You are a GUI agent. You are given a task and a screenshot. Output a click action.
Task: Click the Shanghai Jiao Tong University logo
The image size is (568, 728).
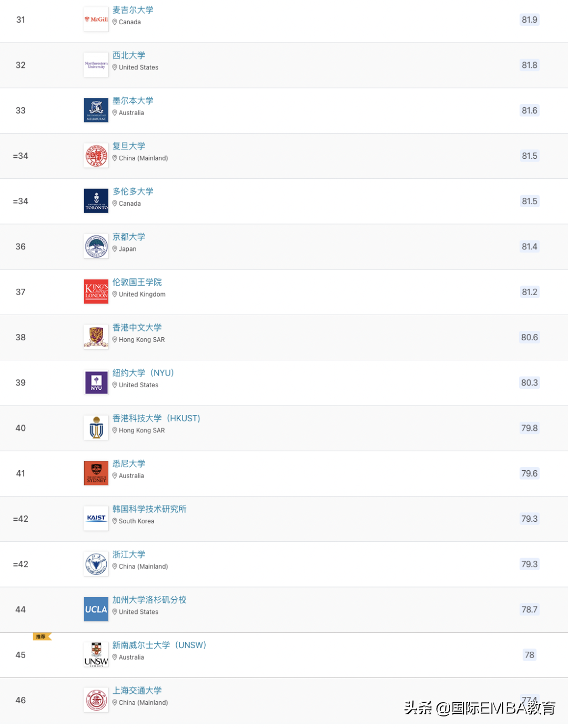(96, 700)
